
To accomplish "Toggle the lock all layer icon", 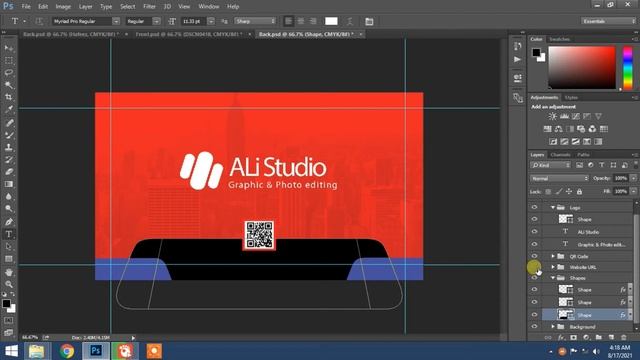I will point(579,191).
